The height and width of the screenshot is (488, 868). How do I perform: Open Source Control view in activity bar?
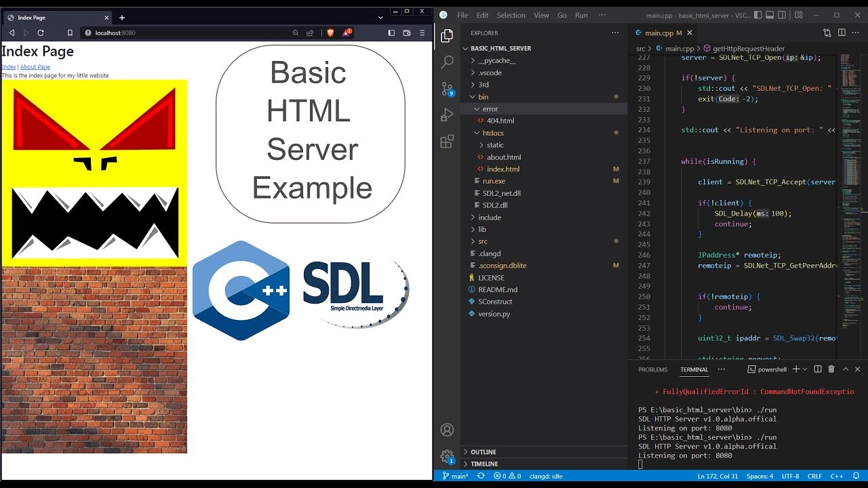coord(447,89)
